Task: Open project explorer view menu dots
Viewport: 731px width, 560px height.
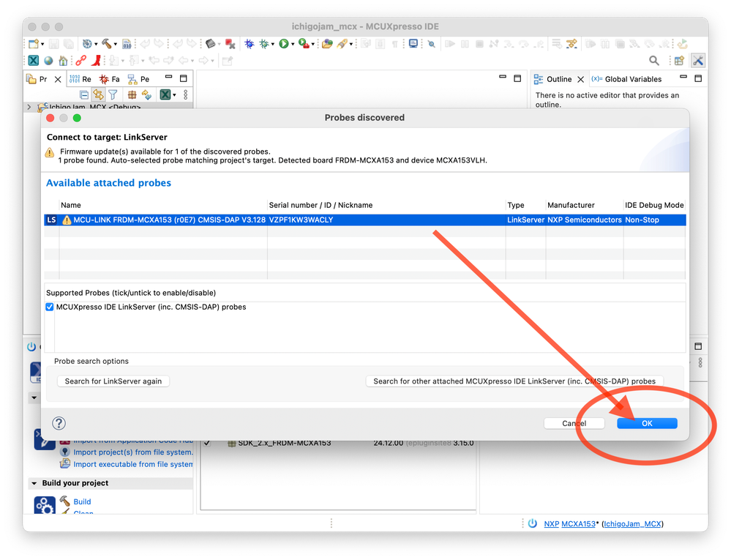Action: point(186,94)
